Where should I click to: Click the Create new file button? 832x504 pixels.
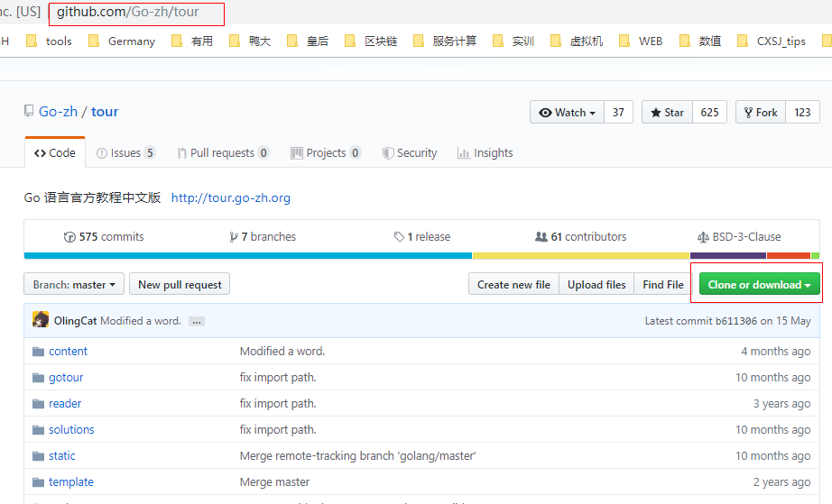coord(513,285)
